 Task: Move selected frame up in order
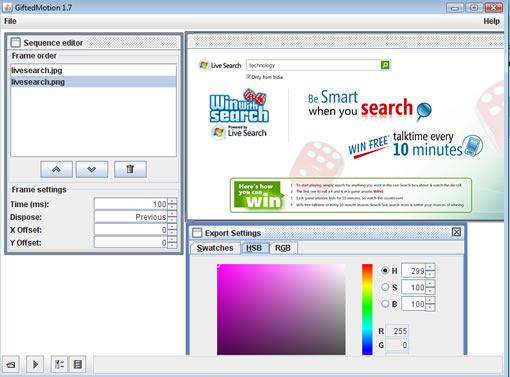pyautogui.click(x=56, y=169)
